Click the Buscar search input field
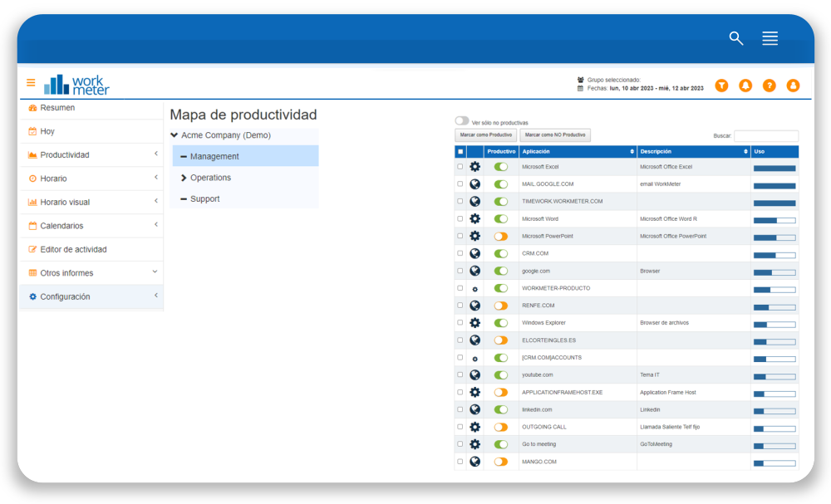Screen dimensions: 831x504 (765, 135)
